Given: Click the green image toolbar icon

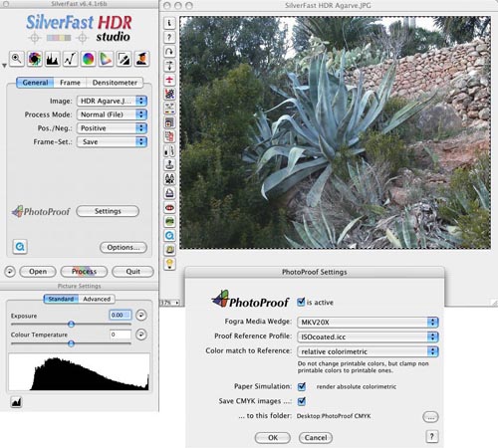Looking at the screenshot, I should [x=169, y=222].
